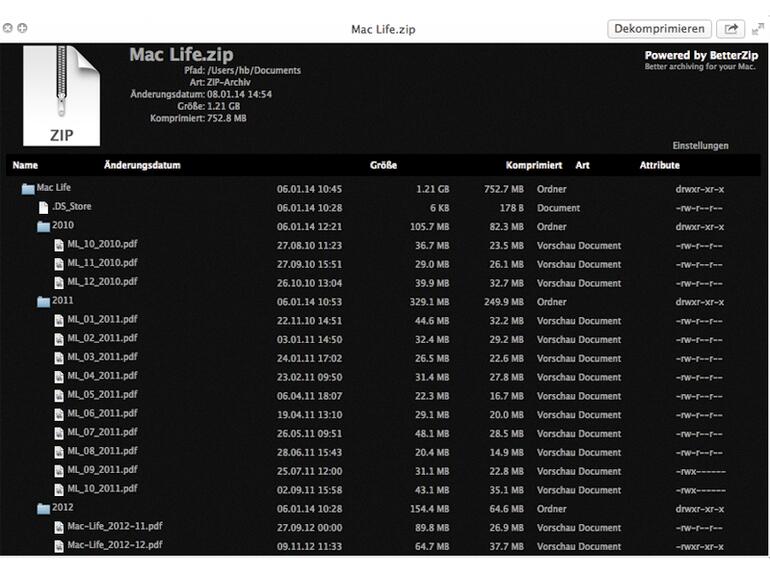Select the ML_11_2010.pdf file name
The width and height of the screenshot is (770, 578).
[x=102, y=263]
